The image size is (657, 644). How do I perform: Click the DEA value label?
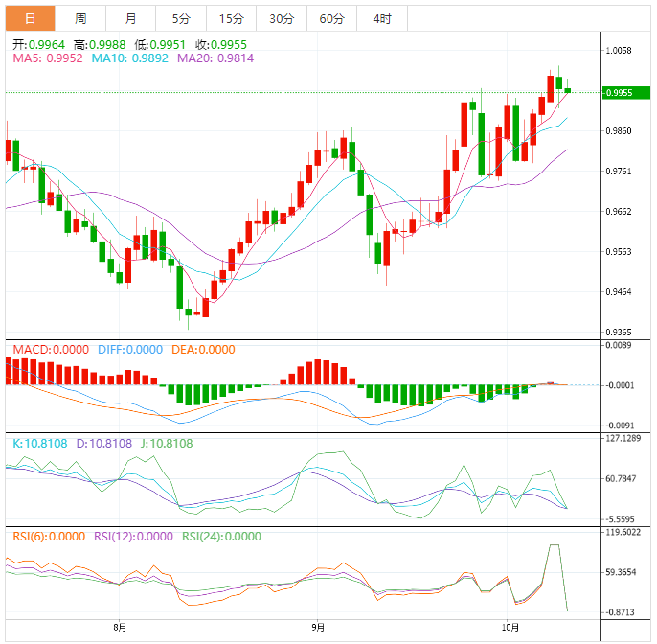[x=202, y=350]
